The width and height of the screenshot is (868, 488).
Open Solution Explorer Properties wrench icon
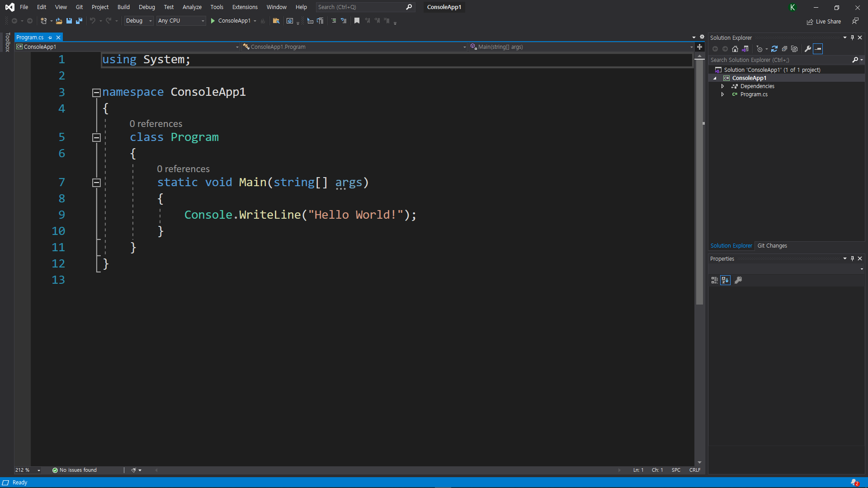(808, 49)
